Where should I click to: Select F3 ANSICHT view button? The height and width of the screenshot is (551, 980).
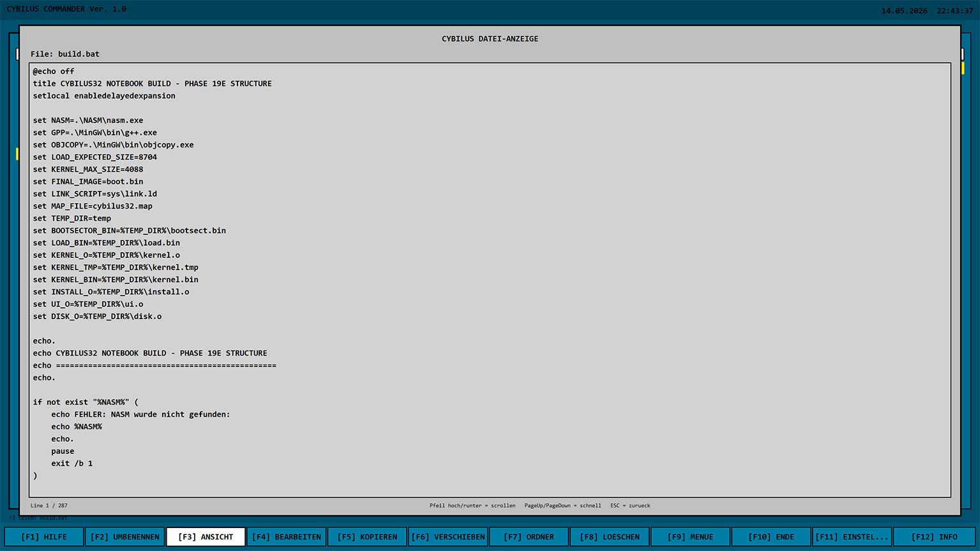pyautogui.click(x=206, y=537)
